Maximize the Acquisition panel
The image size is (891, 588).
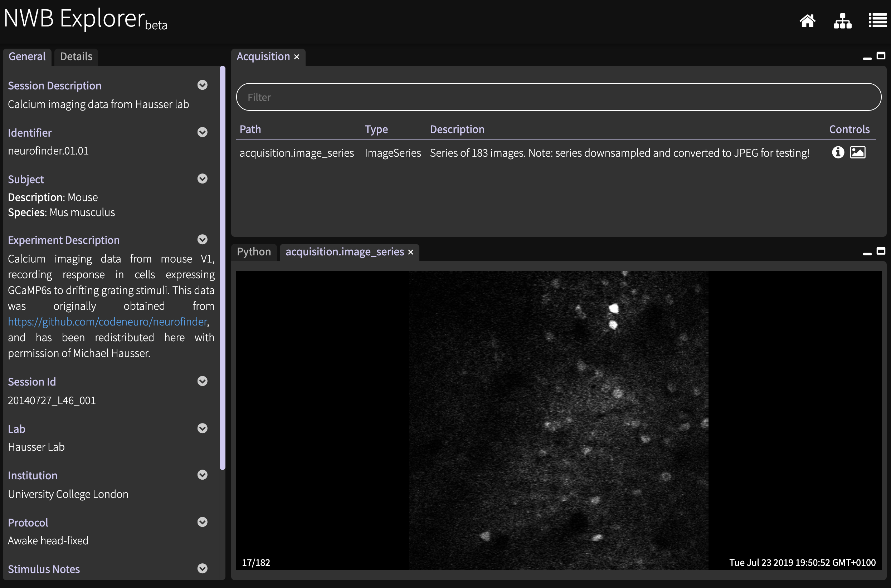click(881, 56)
